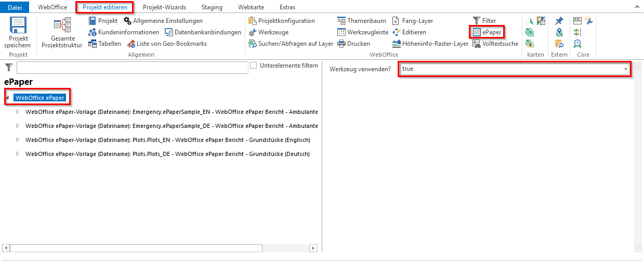This screenshot has width=644, height=261.
Task: Enable the Unterelemente filtern checkbox
Action: 254,66
